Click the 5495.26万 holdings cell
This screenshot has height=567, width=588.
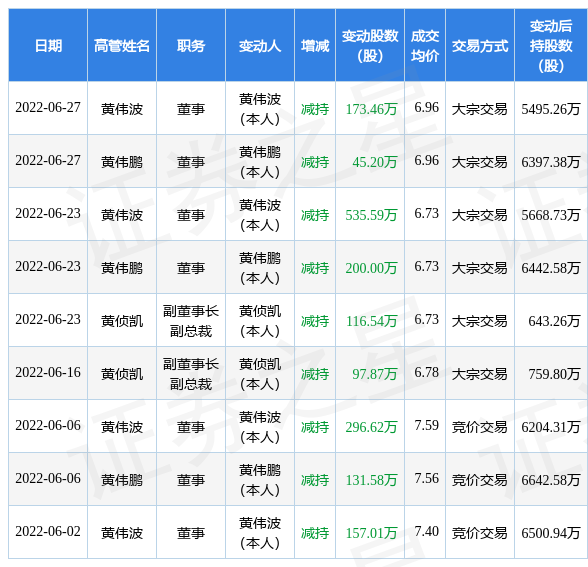click(551, 109)
